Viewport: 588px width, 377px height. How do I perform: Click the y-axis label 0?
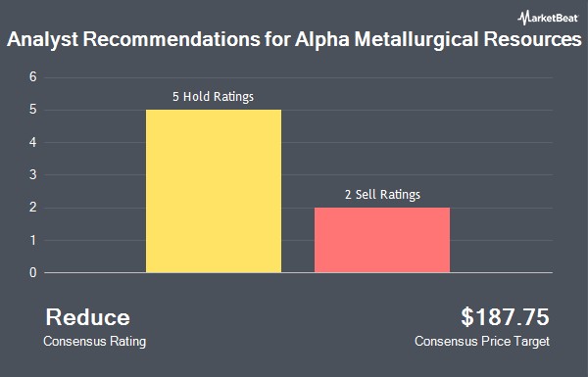click(x=33, y=273)
